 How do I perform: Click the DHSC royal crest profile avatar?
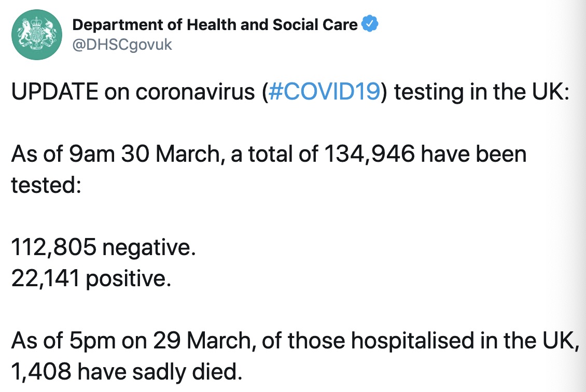pos(34,35)
